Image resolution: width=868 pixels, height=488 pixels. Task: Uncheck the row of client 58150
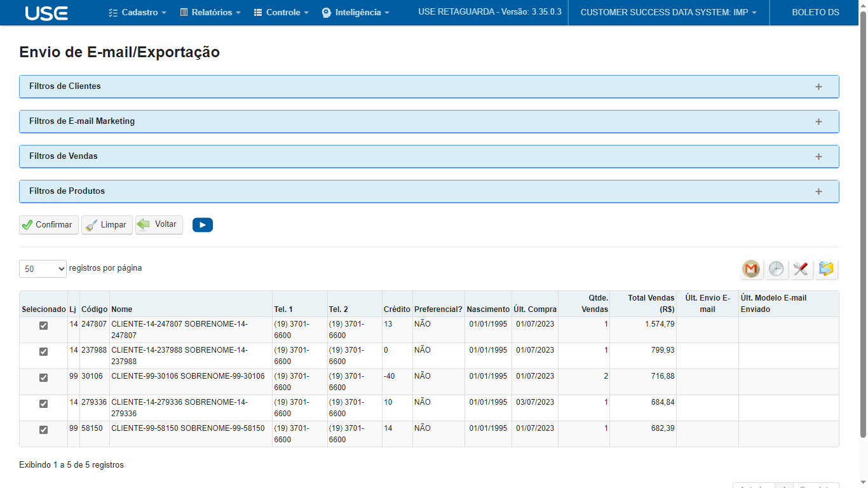(43, 430)
